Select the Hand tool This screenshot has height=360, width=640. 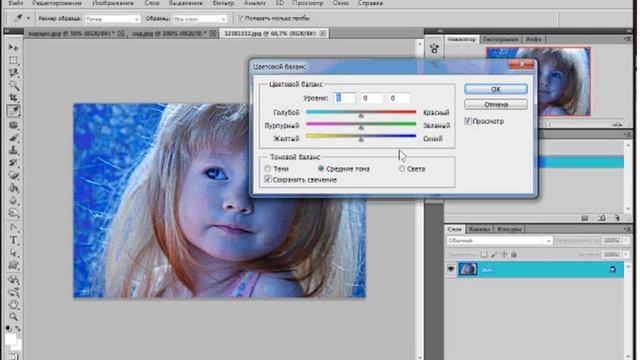(13, 304)
